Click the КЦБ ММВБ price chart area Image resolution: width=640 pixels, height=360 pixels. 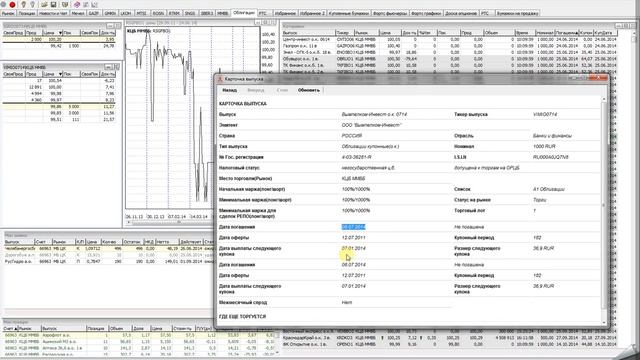coord(193,118)
